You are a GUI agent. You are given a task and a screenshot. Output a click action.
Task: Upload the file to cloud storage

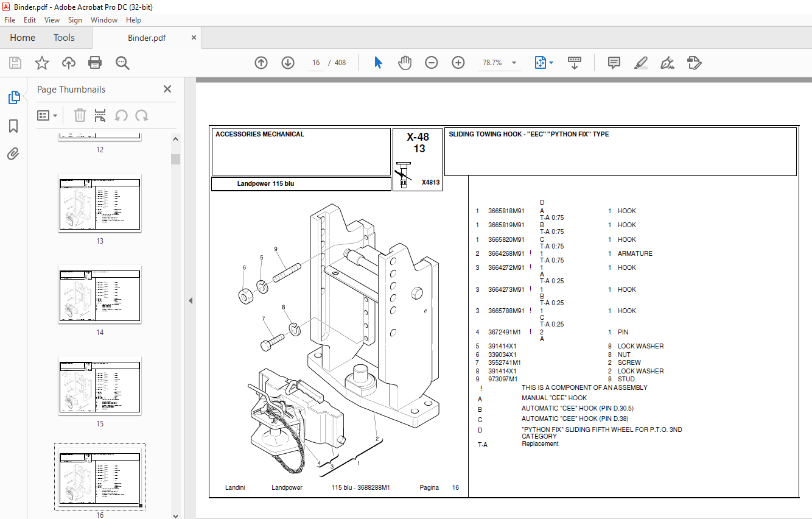tap(68, 63)
